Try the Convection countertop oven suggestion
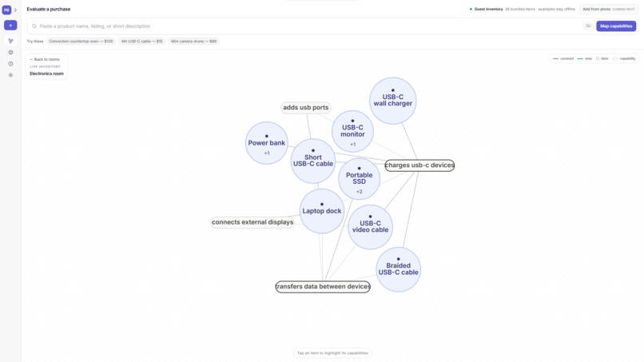Viewport: 644px width, 362px height. 81,41
